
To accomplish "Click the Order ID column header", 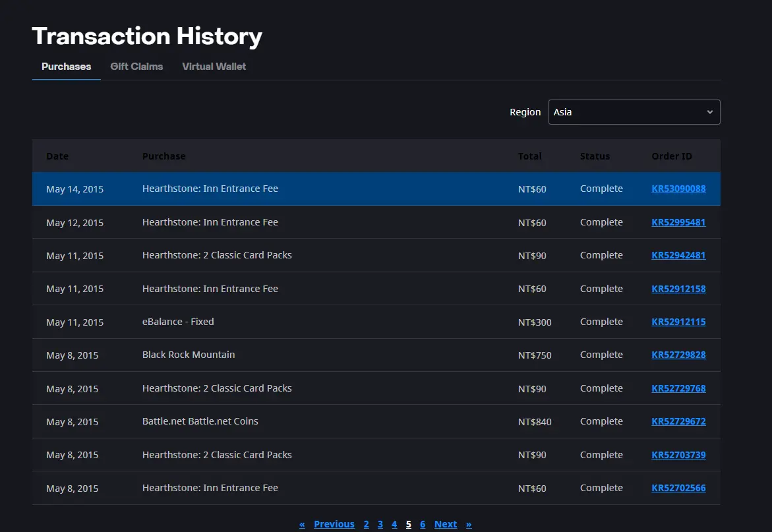I will point(672,156).
